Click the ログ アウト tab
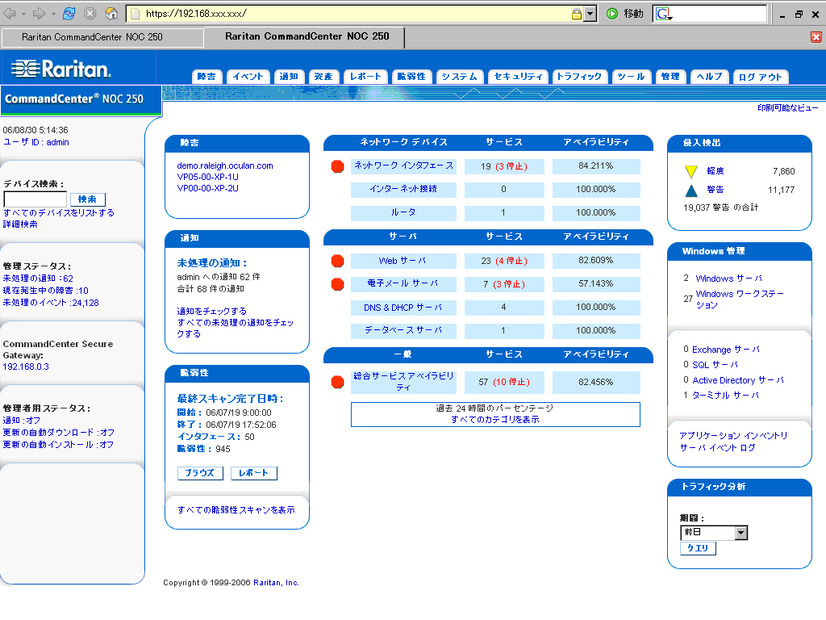The image size is (826, 620). pos(760,77)
